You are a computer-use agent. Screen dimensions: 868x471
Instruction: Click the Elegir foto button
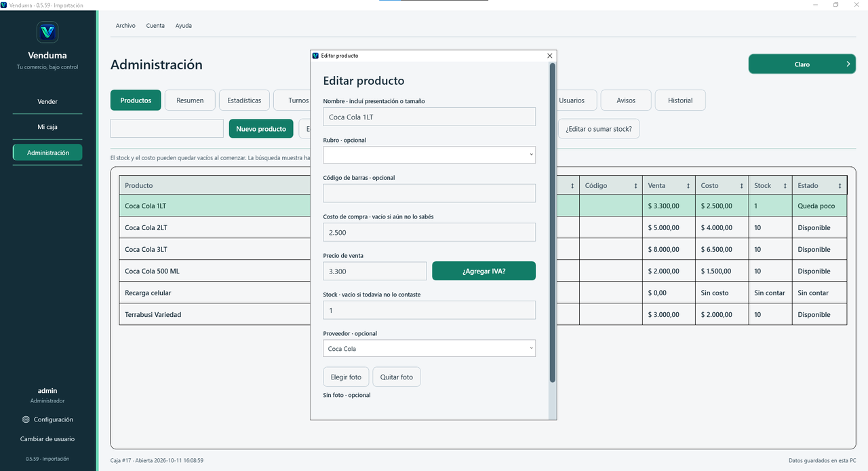click(346, 377)
